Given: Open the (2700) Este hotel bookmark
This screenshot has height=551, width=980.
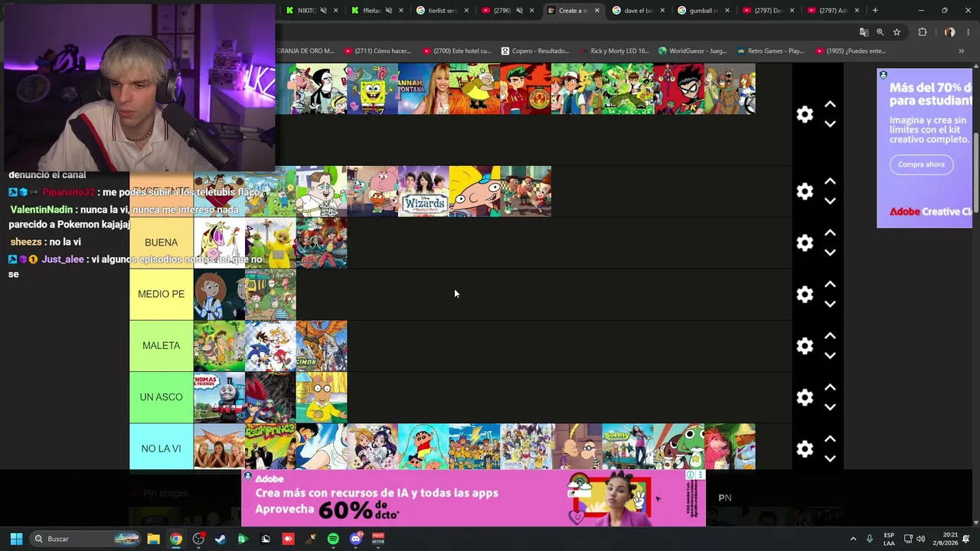Looking at the screenshot, I should point(456,51).
